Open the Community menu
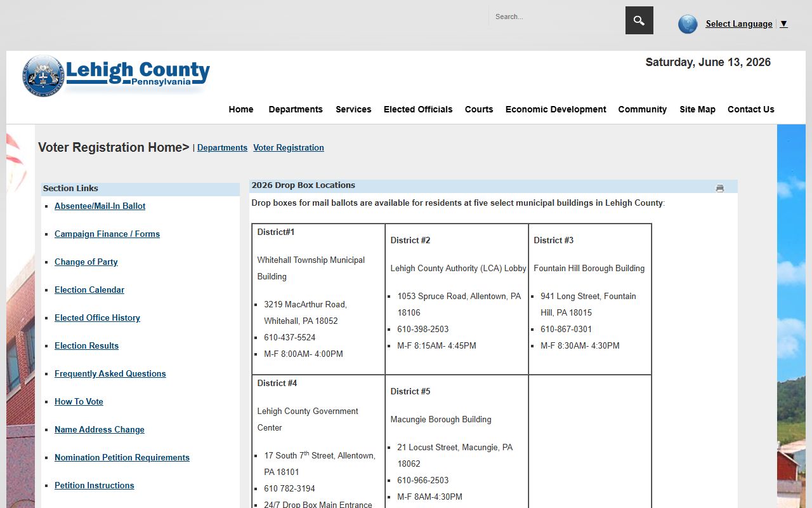 (643, 109)
